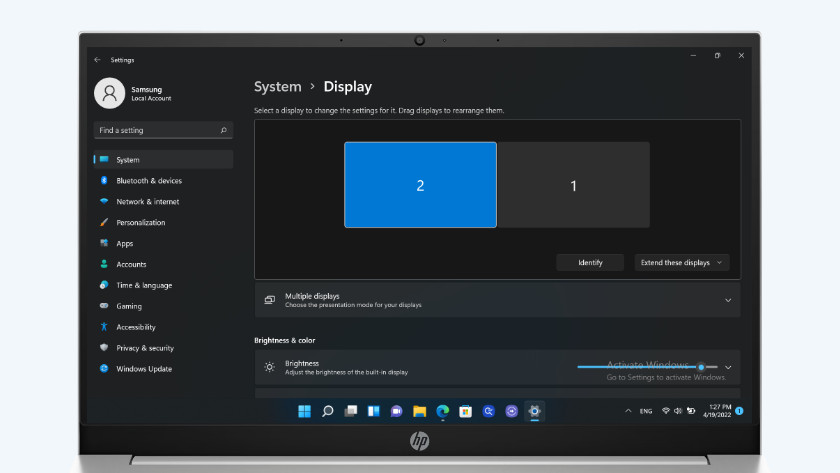The width and height of the screenshot is (840, 473).
Task: Choose Time & language in sidebar
Action: pos(143,285)
